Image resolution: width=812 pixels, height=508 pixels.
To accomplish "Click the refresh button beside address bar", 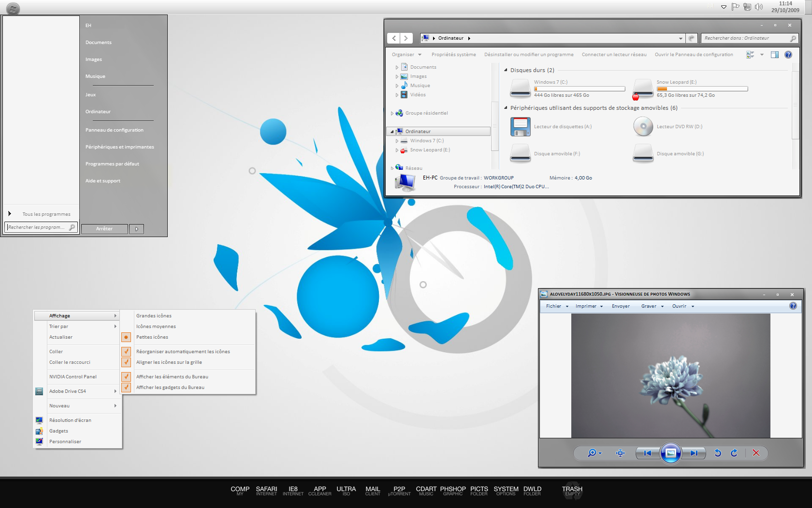I will tap(692, 38).
